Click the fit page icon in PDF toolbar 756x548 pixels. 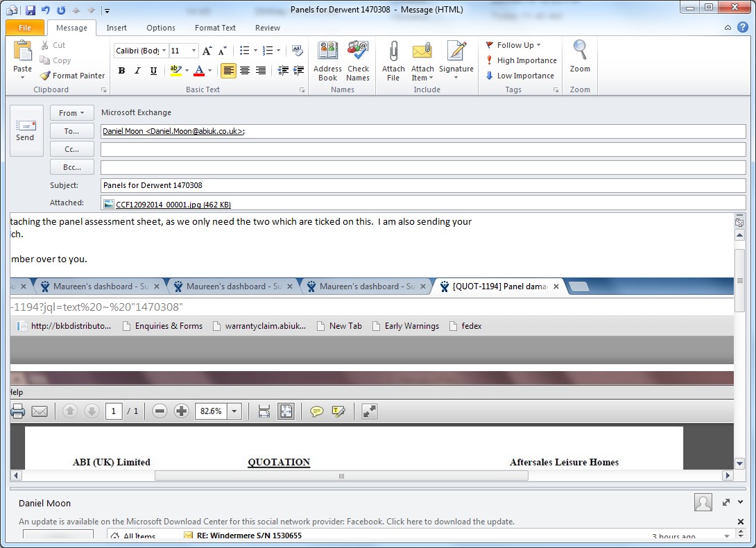pyautogui.click(x=286, y=411)
